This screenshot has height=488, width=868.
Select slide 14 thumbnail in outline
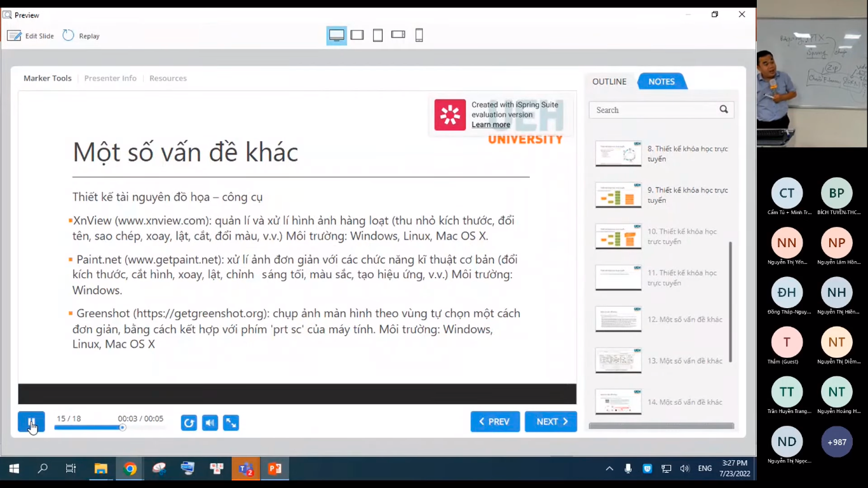(618, 402)
